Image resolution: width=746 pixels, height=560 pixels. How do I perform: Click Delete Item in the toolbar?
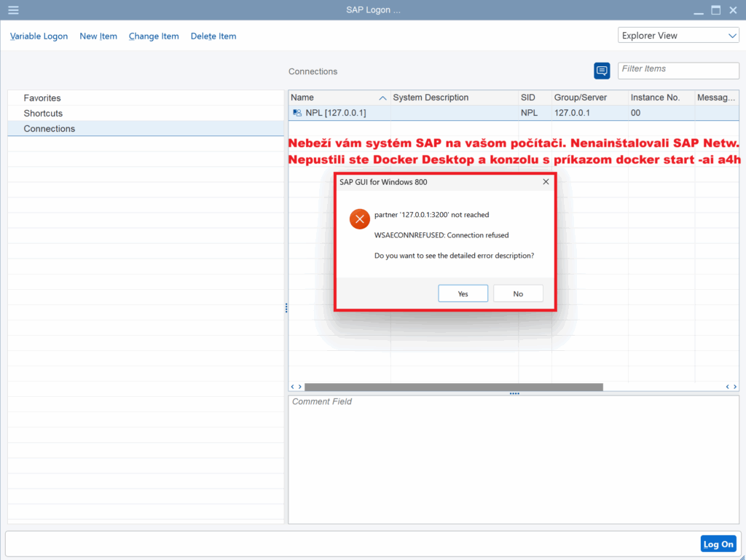(213, 36)
